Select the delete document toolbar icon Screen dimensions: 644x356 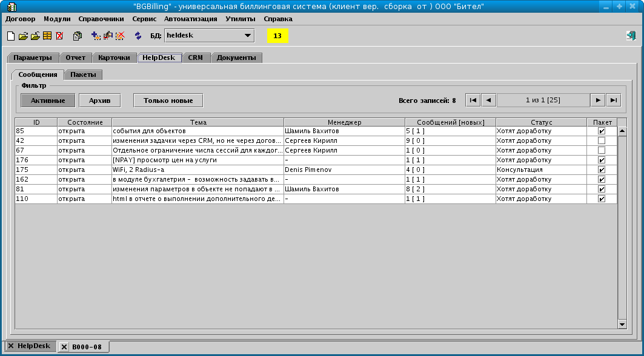tap(59, 36)
